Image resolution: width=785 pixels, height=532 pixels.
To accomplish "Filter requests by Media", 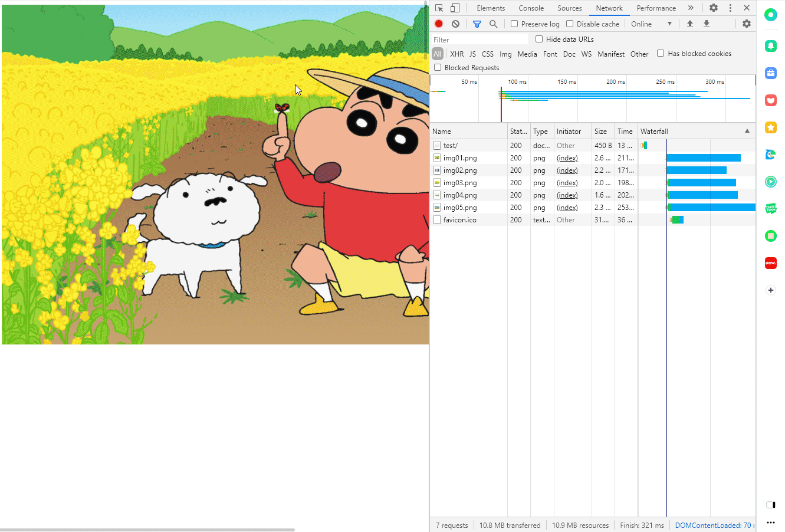I will pyautogui.click(x=527, y=54).
